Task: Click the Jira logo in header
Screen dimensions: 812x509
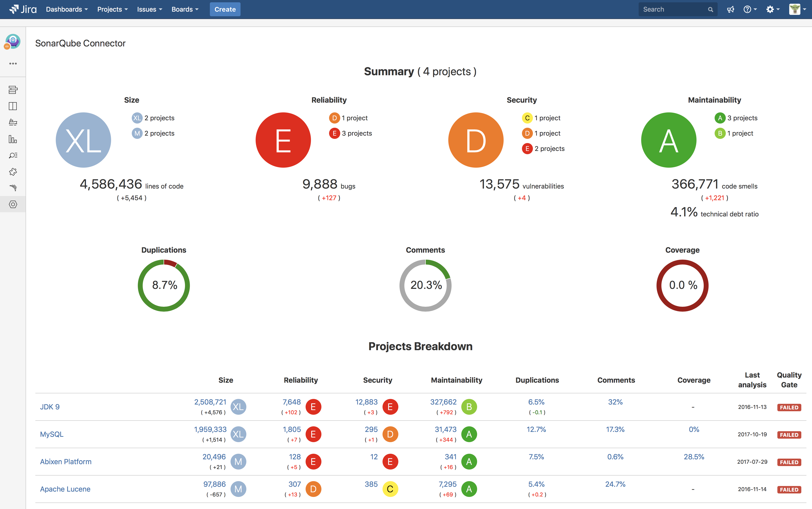Action: tap(23, 9)
